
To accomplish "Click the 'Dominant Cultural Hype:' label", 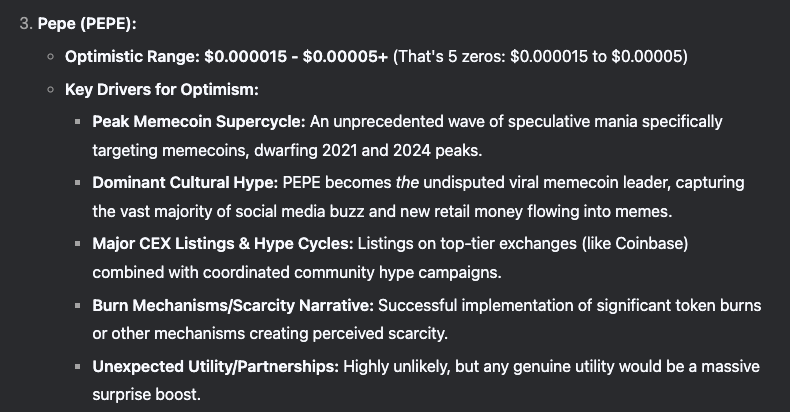I will click(x=185, y=182).
